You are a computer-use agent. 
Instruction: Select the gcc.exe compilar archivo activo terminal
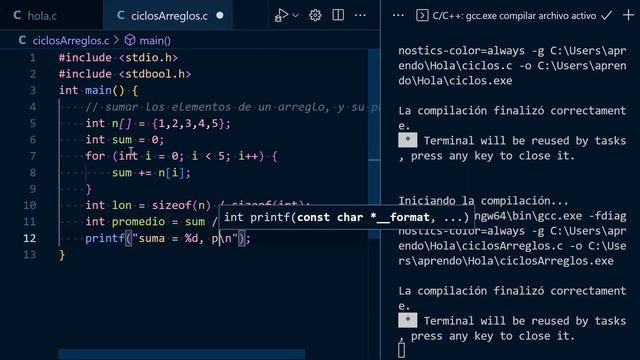click(x=514, y=16)
